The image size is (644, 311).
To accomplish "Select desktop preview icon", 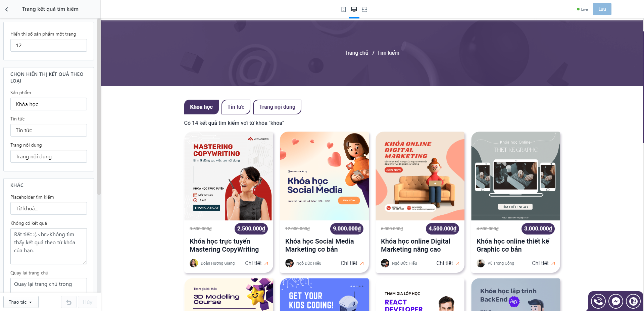I will tap(354, 9).
